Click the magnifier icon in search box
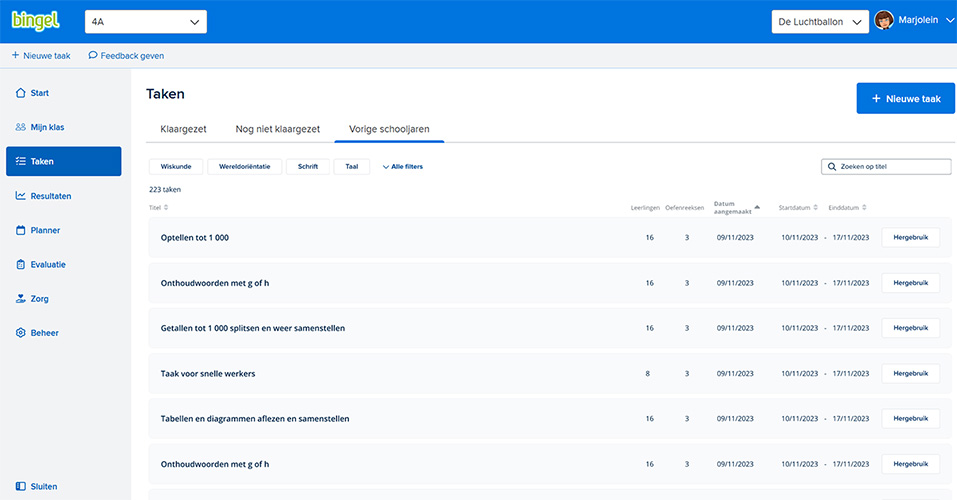This screenshot has height=500, width=957. (x=832, y=167)
